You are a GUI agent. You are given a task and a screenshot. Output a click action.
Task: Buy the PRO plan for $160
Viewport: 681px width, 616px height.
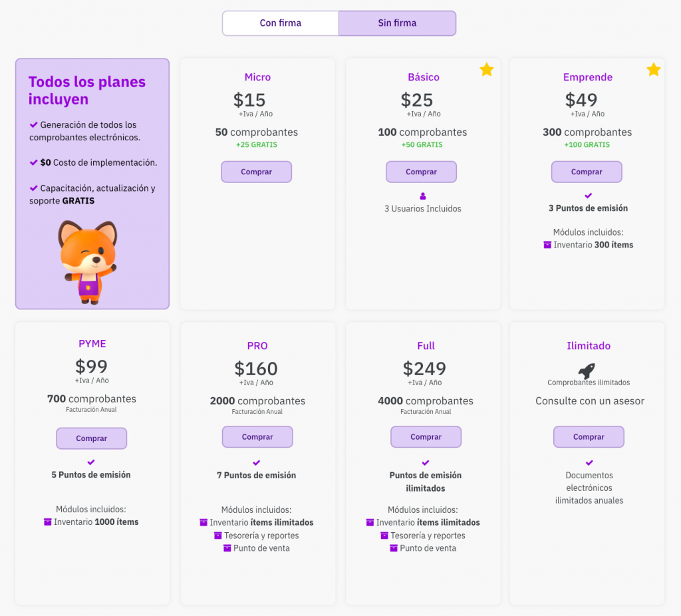[257, 437]
